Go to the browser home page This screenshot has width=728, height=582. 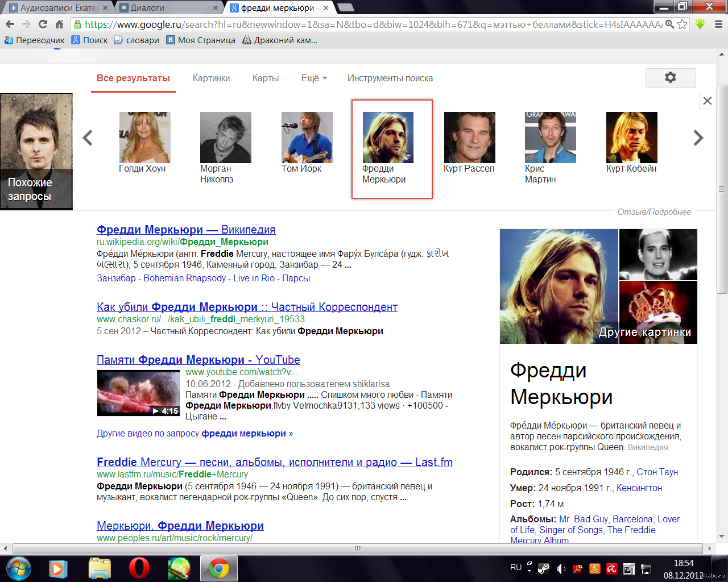click(x=59, y=24)
